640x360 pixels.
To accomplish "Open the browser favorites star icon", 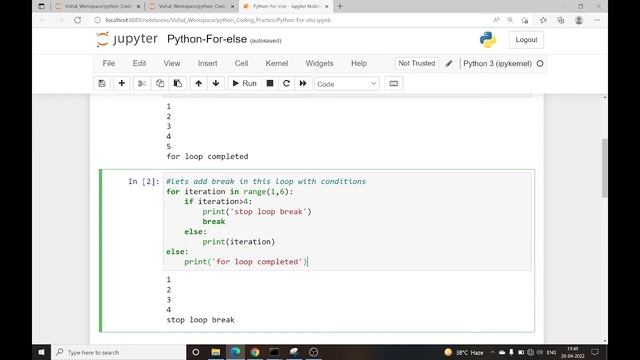I will [x=525, y=20].
